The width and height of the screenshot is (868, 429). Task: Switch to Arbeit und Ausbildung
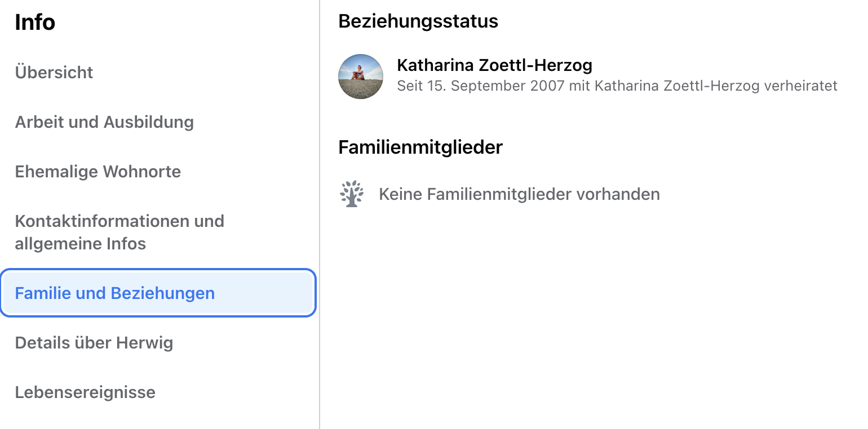(x=104, y=122)
